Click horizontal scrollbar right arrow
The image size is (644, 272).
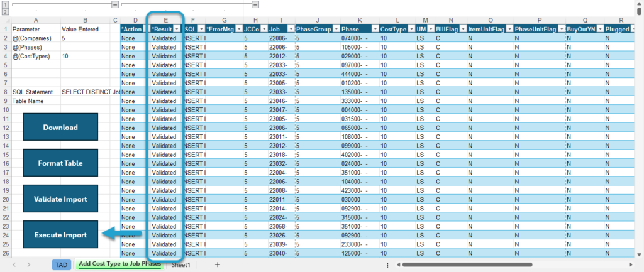(x=631, y=264)
